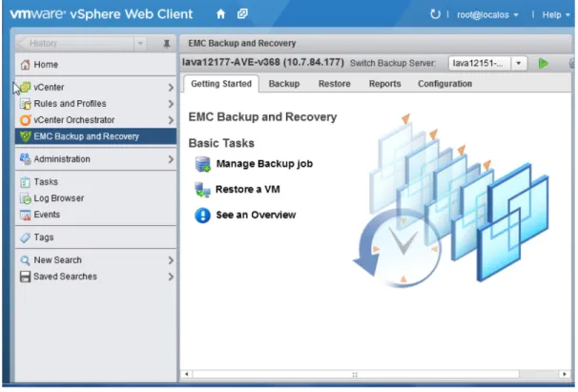Expand the vCenter Orchestrator chevron
The height and width of the screenshot is (392, 578).
(171, 120)
